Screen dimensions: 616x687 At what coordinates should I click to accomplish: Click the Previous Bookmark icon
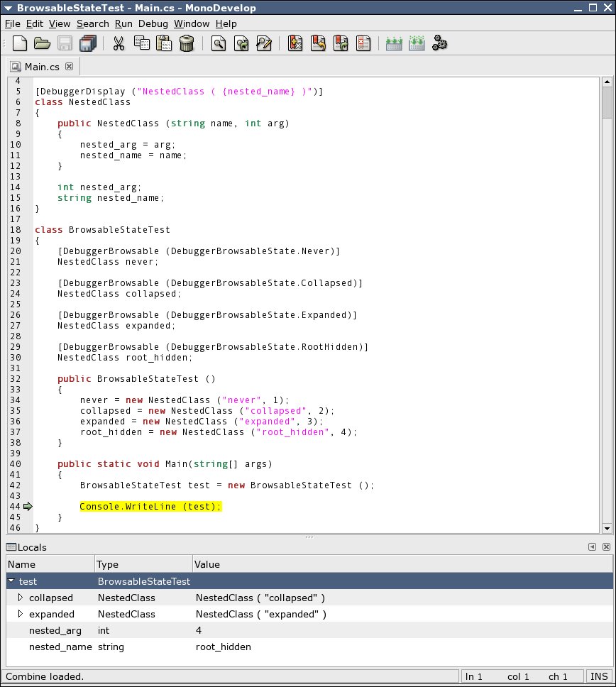[318, 43]
